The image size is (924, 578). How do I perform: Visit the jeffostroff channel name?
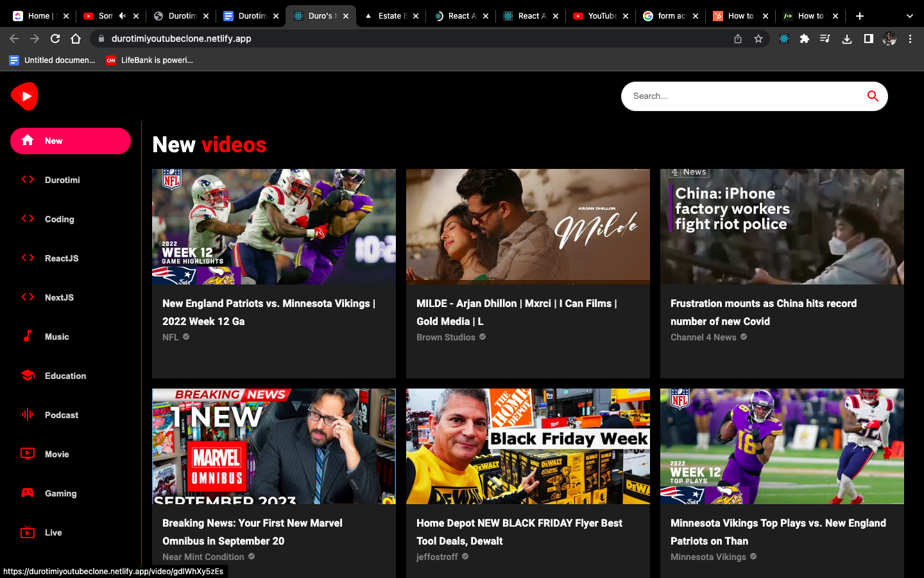(x=437, y=557)
